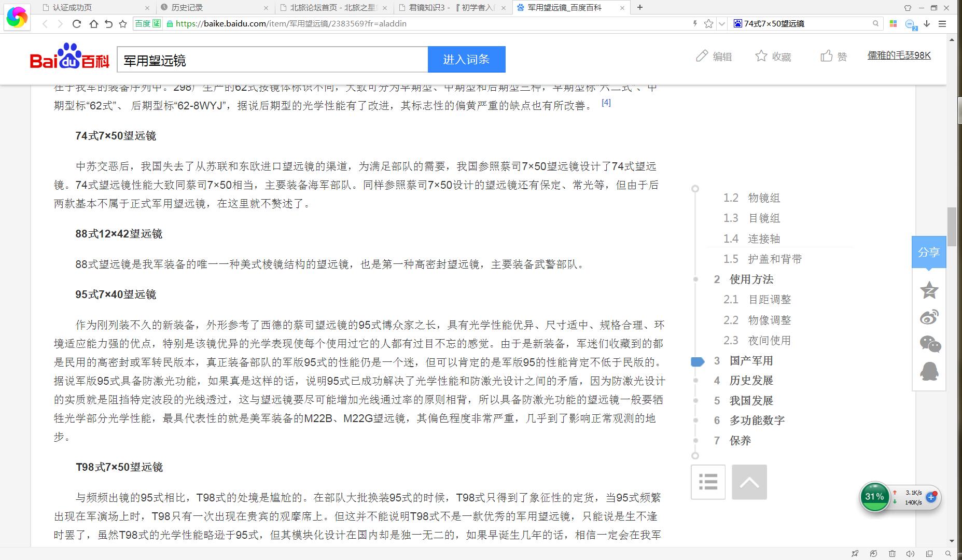Click the Baidu Baike logo
The height and width of the screenshot is (560, 962).
point(70,57)
